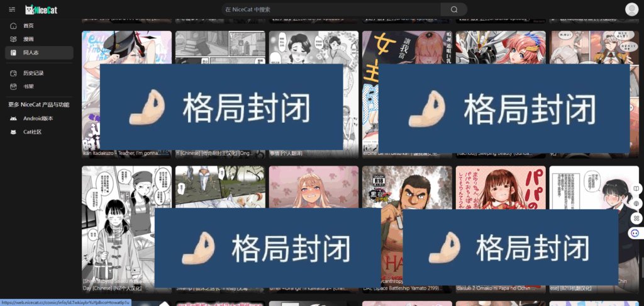Click the floating book icon on right edge
644x306 pixels.
pos(636,189)
